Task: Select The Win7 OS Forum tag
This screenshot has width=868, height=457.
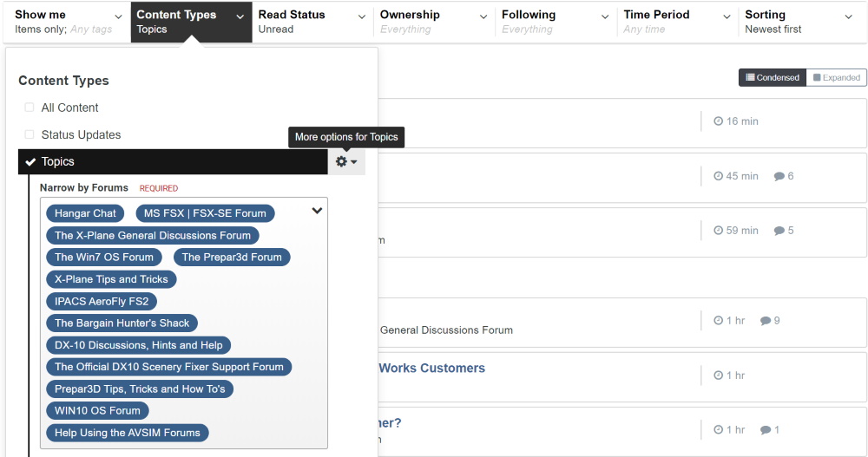Action: 104,258
